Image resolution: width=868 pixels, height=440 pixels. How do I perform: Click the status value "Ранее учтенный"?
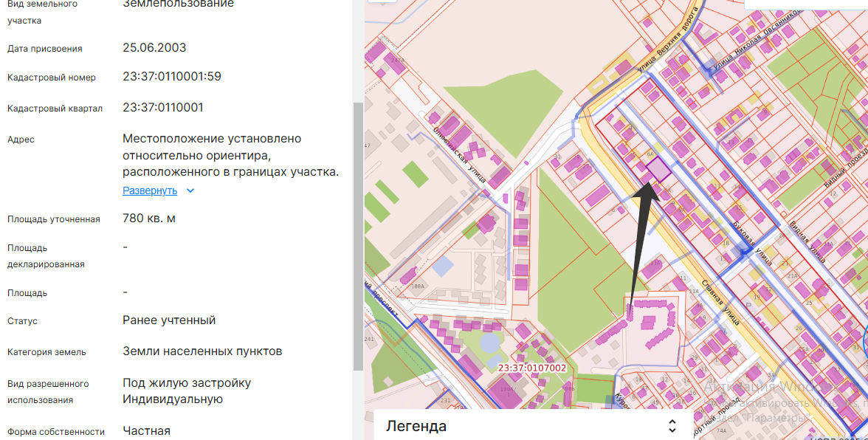(169, 320)
